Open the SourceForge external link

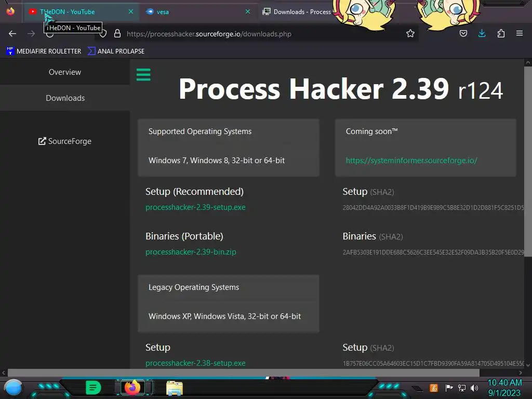(x=65, y=141)
